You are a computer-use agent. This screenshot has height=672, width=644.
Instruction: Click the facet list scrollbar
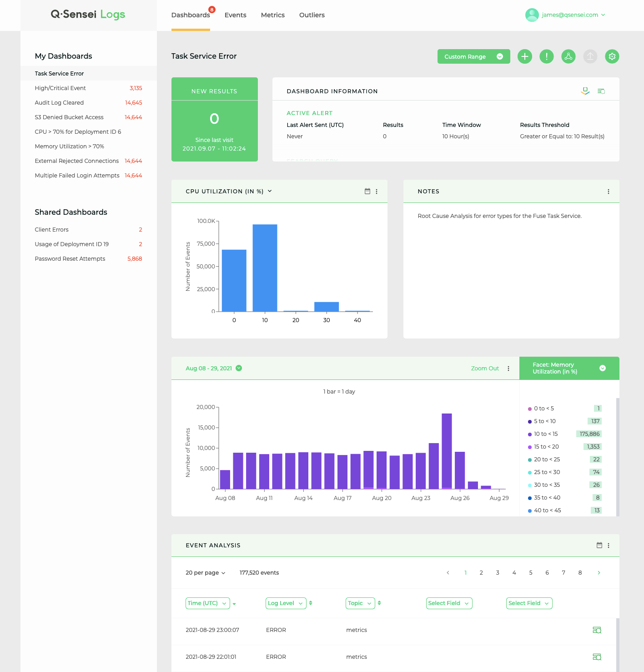tap(618, 457)
